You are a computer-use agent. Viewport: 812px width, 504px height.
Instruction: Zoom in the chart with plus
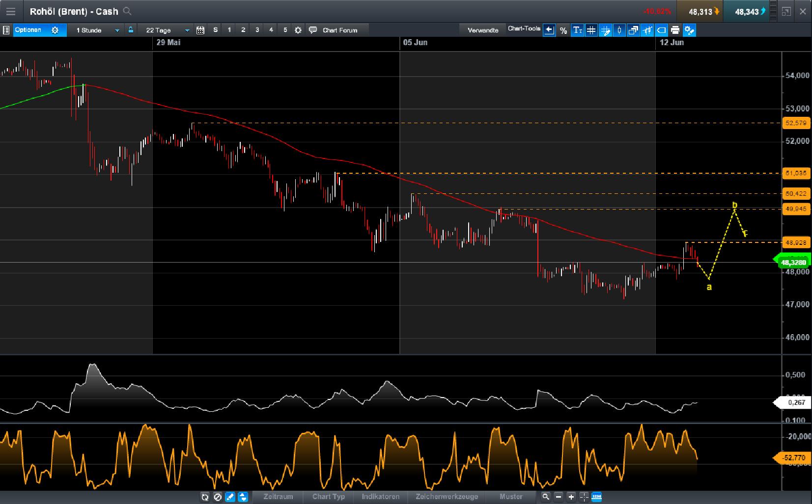coord(571,497)
